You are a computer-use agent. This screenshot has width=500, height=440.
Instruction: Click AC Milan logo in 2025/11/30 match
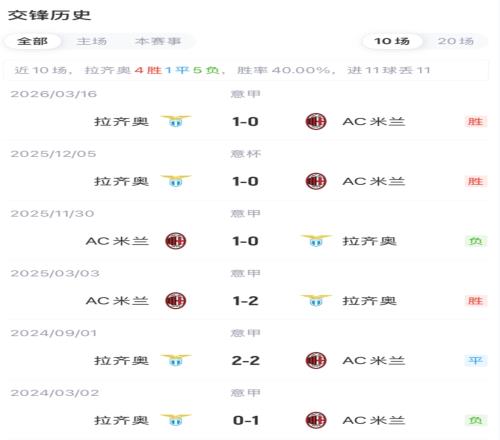(176, 241)
